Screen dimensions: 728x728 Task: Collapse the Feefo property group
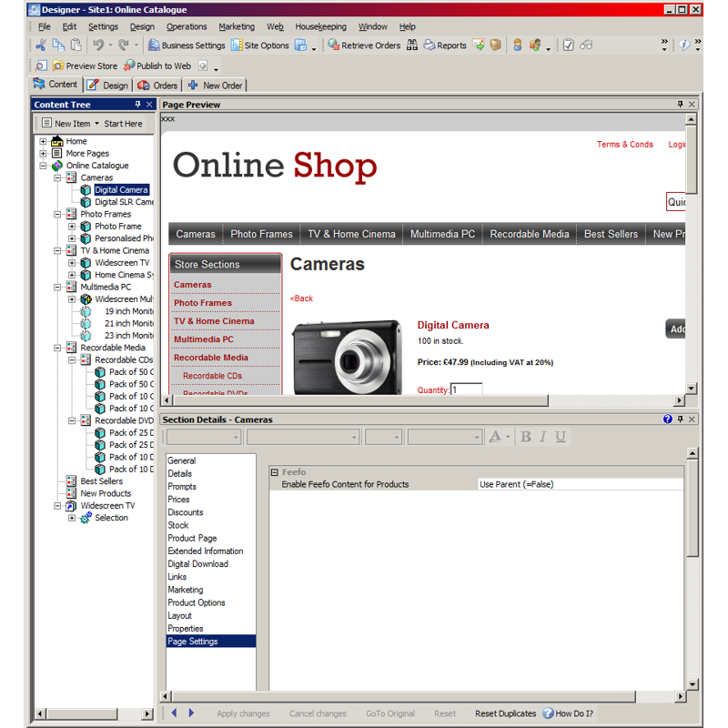275,472
